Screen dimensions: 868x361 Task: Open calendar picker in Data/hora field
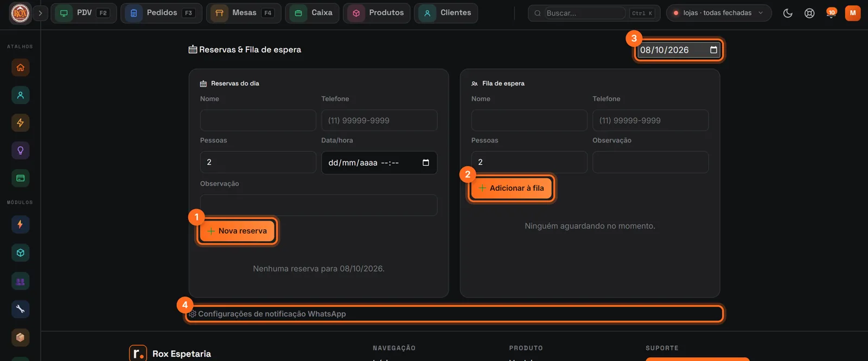pos(426,163)
